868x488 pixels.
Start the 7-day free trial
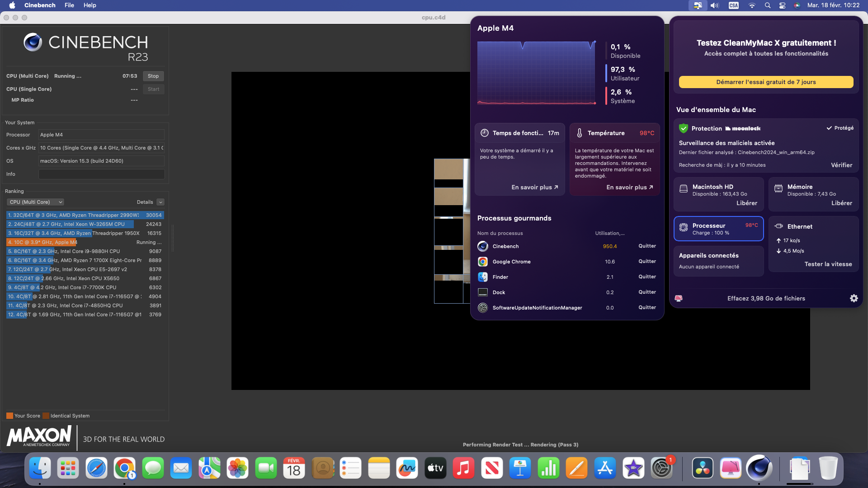pyautogui.click(x=766, y=82)
